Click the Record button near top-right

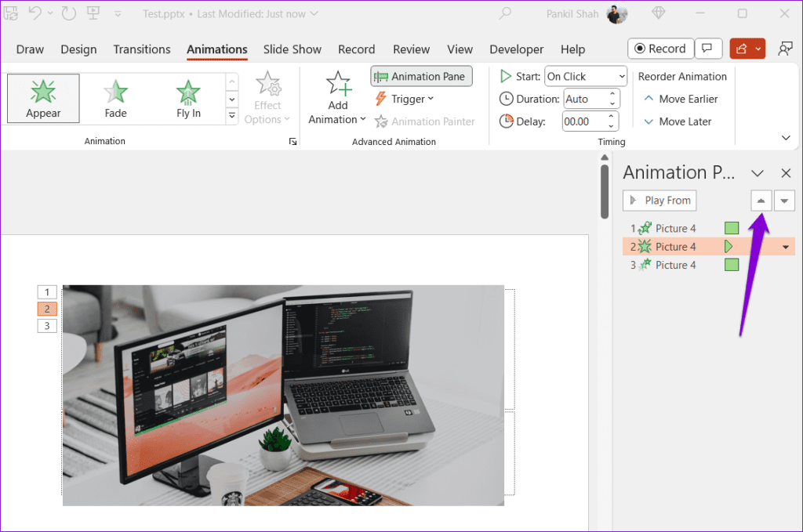[660, 48]
